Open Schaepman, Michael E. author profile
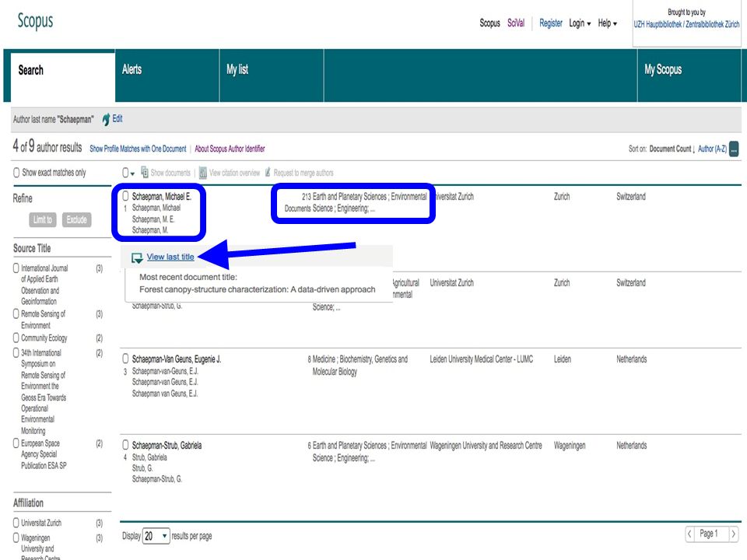Screen dimensions: 747x560 point(162,196)
